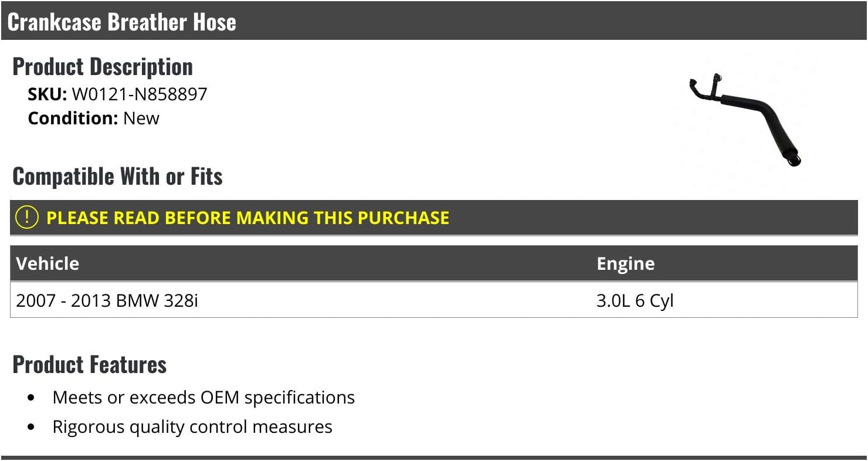Click the bullet point before Rigorous quality
This screenshot has width=868, height=461.
31,427
